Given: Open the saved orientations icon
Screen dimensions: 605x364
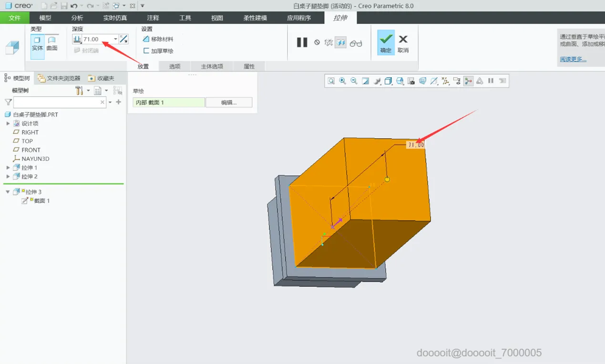Looking at the screenshot, I should [x=400, y=81].
